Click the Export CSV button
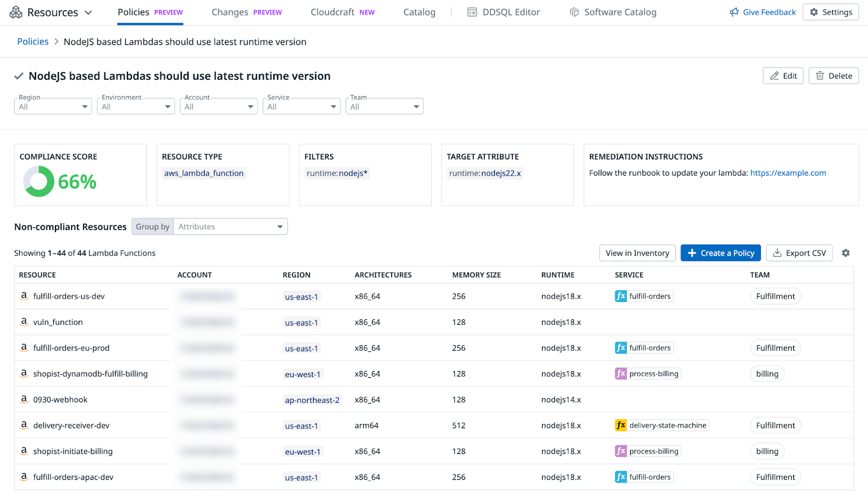Image resolution: width=868 pixels, height=491 pixels. click(799, 253)
